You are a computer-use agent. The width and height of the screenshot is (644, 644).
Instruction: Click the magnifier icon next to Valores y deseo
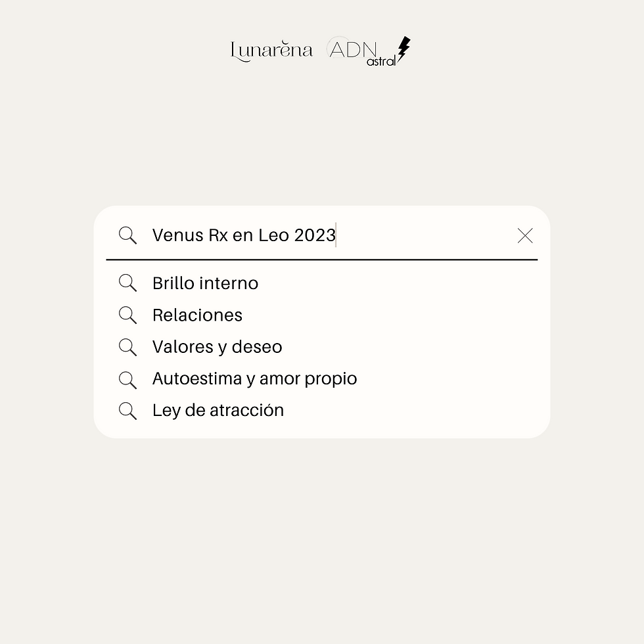127,347
